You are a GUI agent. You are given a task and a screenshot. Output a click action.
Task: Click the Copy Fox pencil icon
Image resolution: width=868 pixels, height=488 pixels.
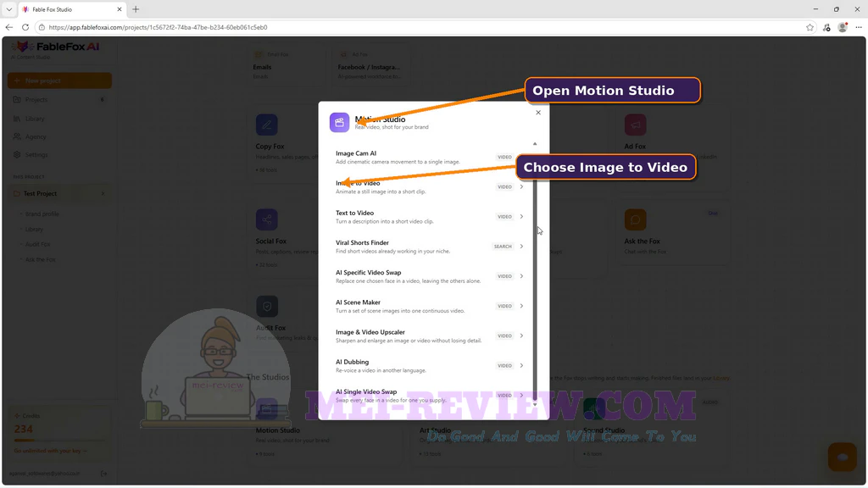(267, 125)
